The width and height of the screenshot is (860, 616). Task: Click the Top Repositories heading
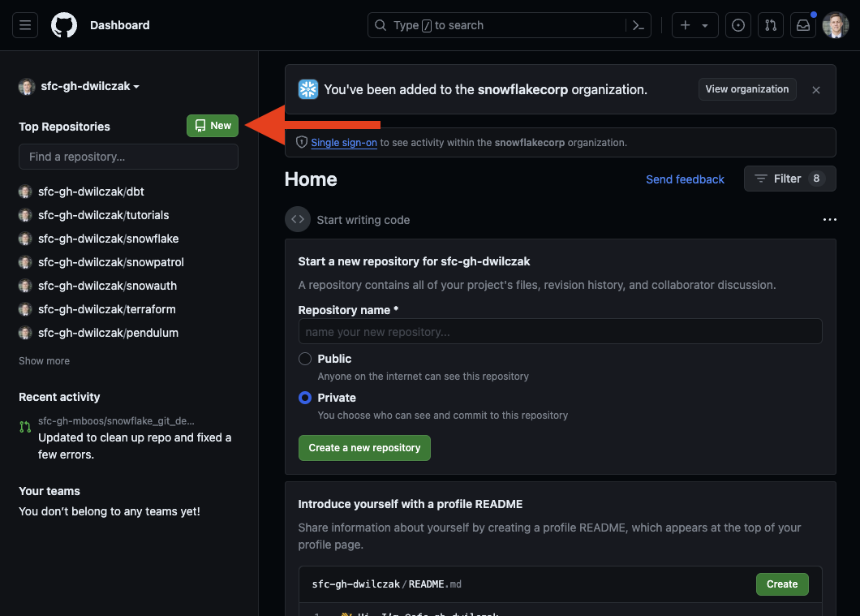(64, 127)
